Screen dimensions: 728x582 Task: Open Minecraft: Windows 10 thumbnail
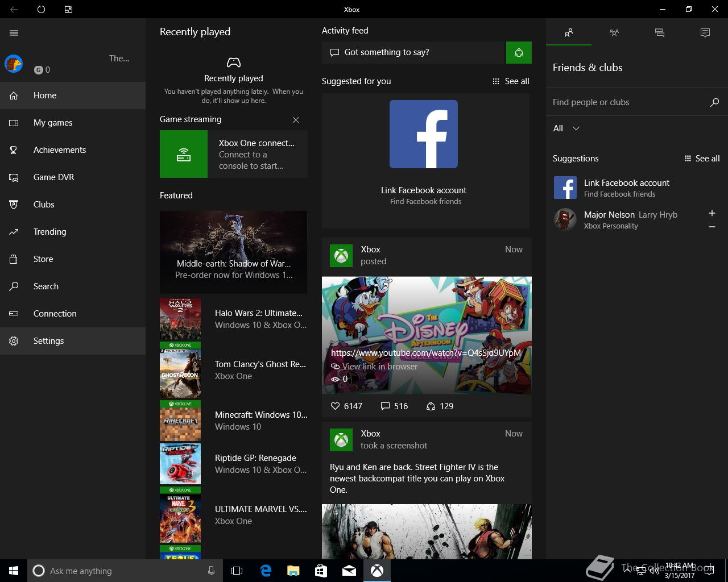[180, 421]
